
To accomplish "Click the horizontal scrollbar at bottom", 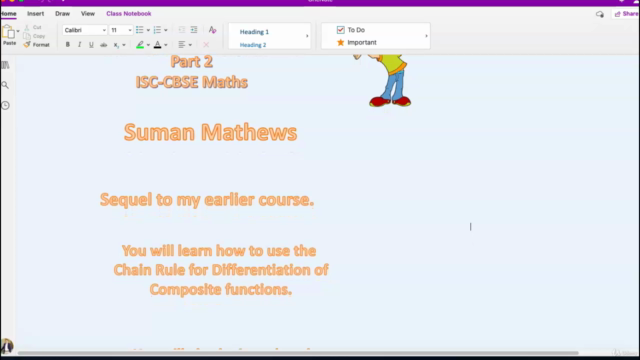I will click(x=298, y=353).
